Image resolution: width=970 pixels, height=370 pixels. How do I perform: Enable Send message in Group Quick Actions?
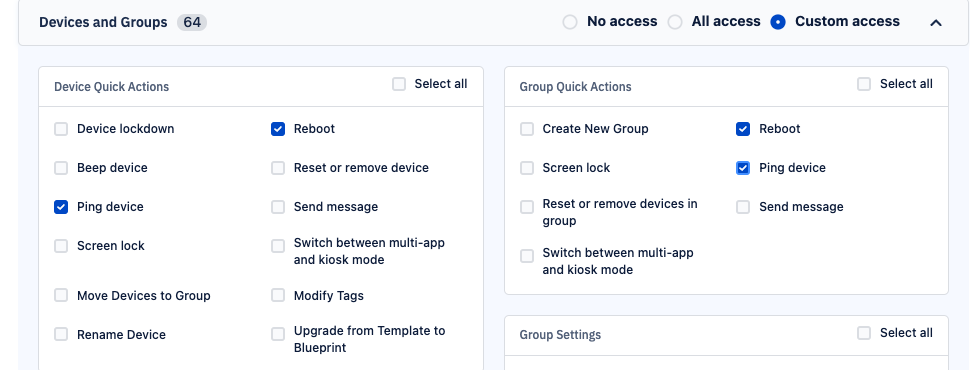[743, 207]
